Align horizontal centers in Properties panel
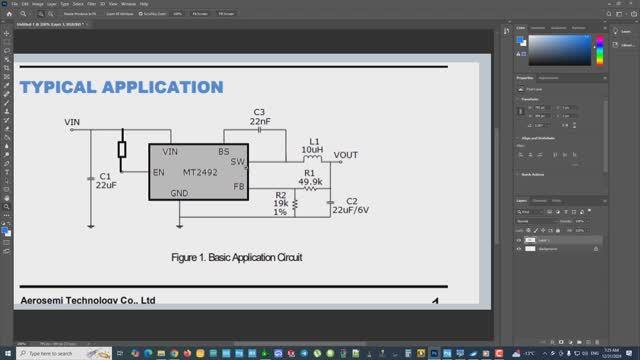The image size is (640, 360). click(x=530, y=155)
